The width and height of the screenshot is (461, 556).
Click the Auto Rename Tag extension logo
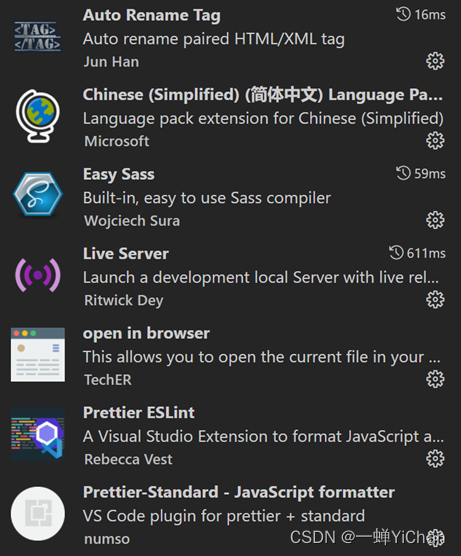pyautogui.click(x=38, y=37)
